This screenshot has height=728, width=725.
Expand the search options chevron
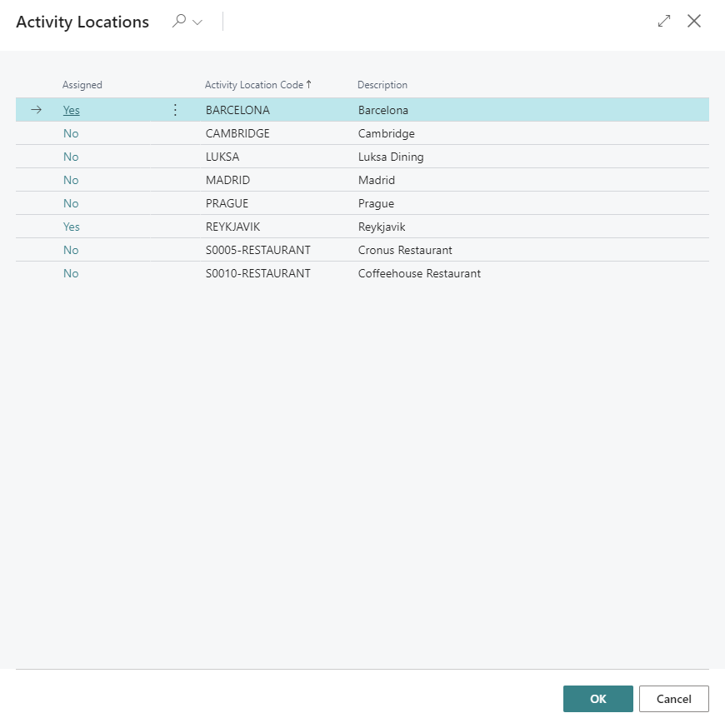[x=197, y=22]
